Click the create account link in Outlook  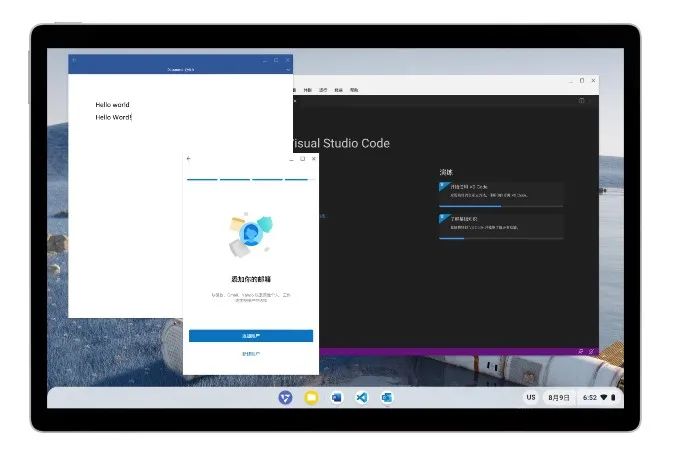tap(251, 354)
